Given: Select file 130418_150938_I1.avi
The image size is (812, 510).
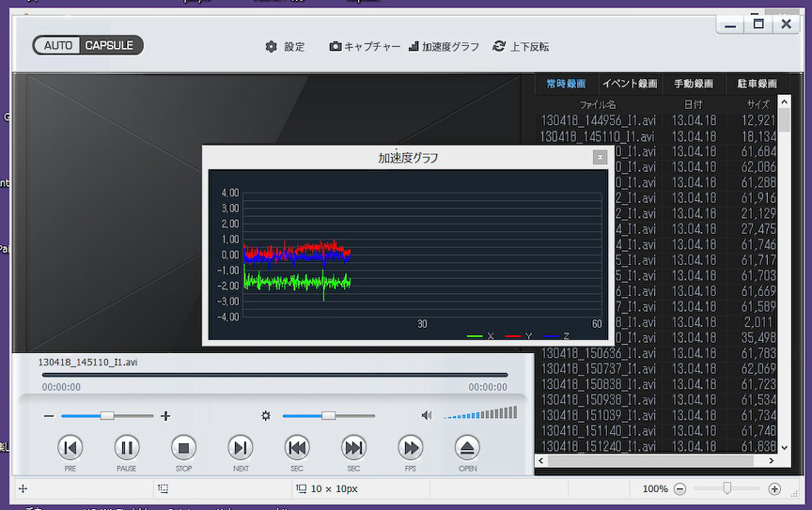Looking at the screenshot, I should point(598,400).
